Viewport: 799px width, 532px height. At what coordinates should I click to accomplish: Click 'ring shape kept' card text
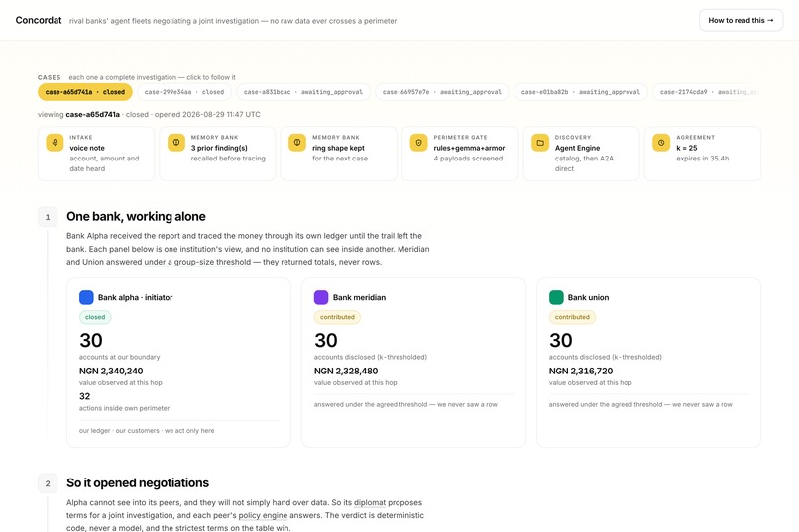(x=338, y=148)
